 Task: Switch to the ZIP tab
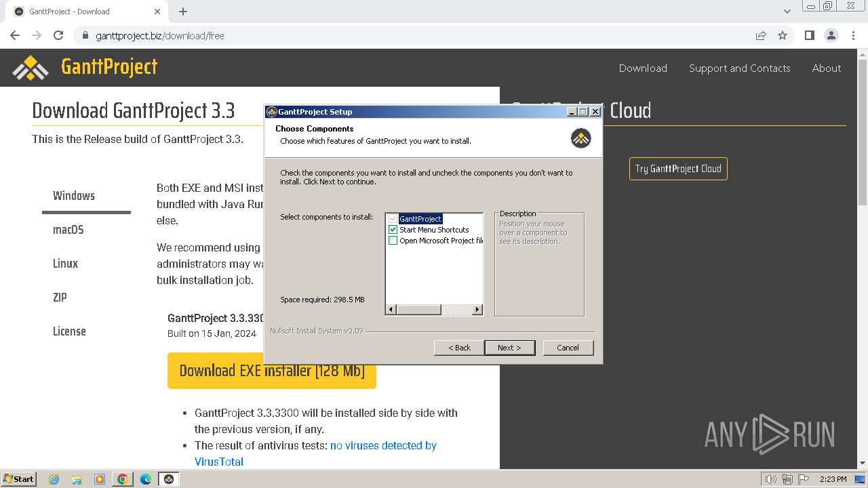tap(60, 298)
